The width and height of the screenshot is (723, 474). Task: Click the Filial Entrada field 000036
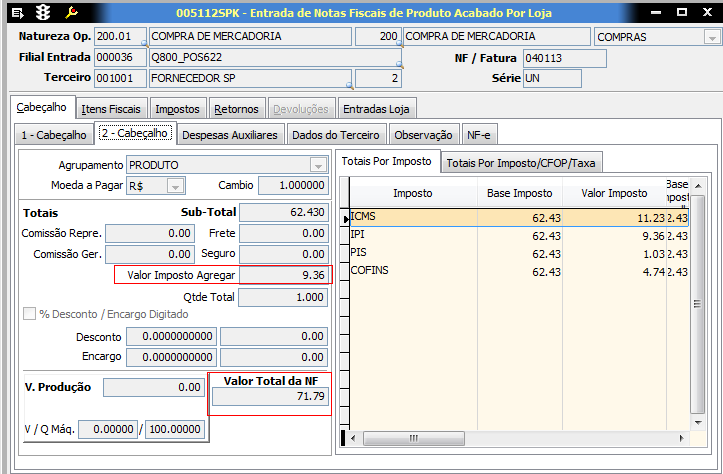120,58
